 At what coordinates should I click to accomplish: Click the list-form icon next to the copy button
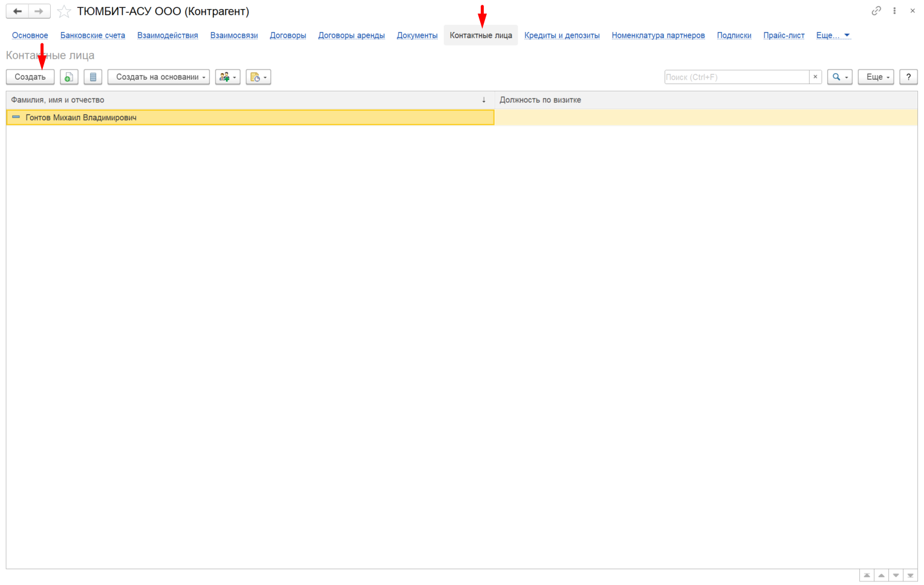(93, 77)
